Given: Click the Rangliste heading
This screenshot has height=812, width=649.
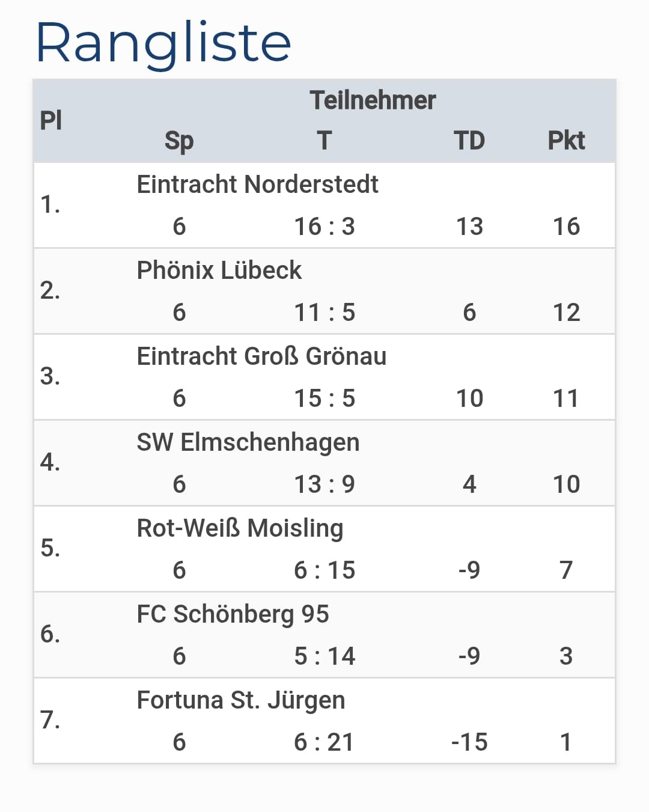Looking at the screenshot, I should pyautogui.click(x=163, y=43).
